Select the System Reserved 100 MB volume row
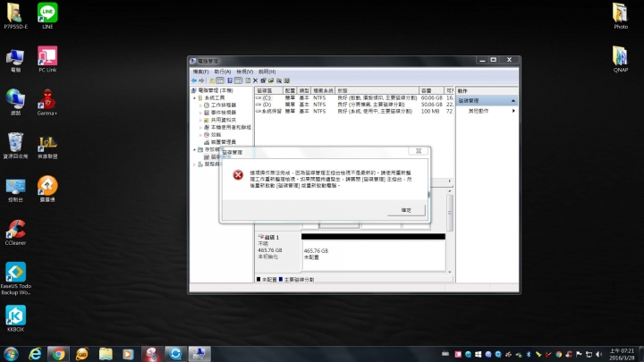This screenshot has height=362, width=644. 354,111
